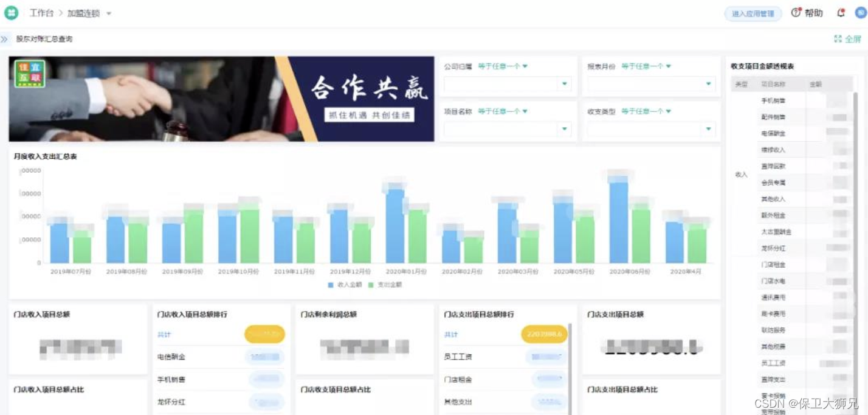
Task: Click the 月度收入支出汇总表 chart title
Action: pos(45,156)
